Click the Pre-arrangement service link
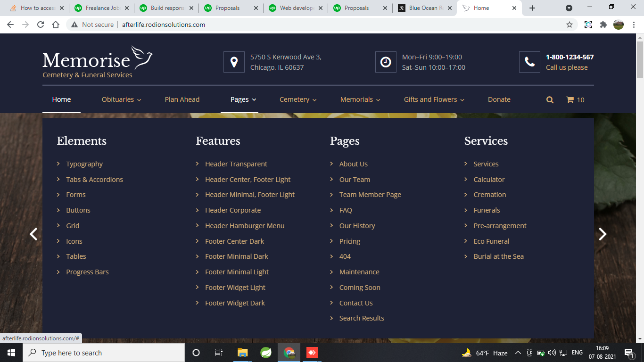 tap(500, 226)
